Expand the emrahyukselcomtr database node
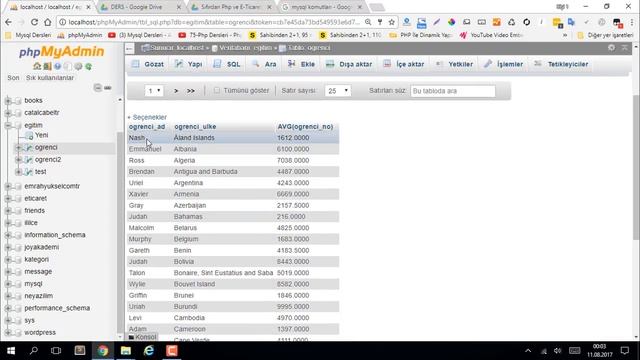Screen dimensions: 640x360 pyautogui.click(x=8, y=186)
